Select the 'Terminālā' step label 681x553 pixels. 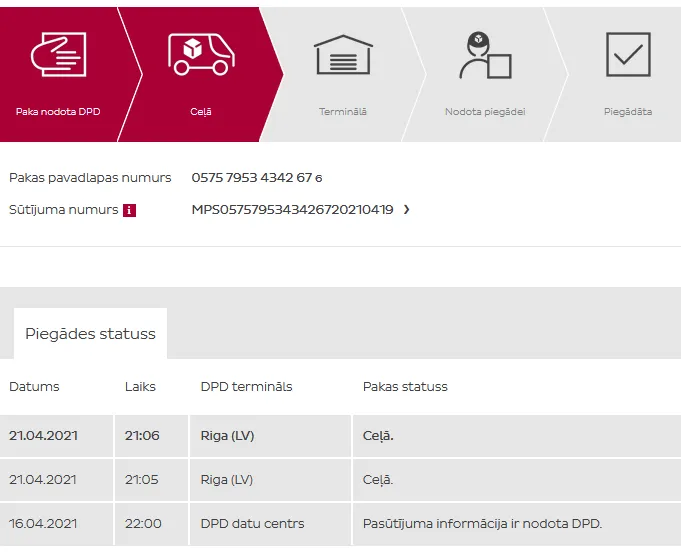click(x=343, y=112)
